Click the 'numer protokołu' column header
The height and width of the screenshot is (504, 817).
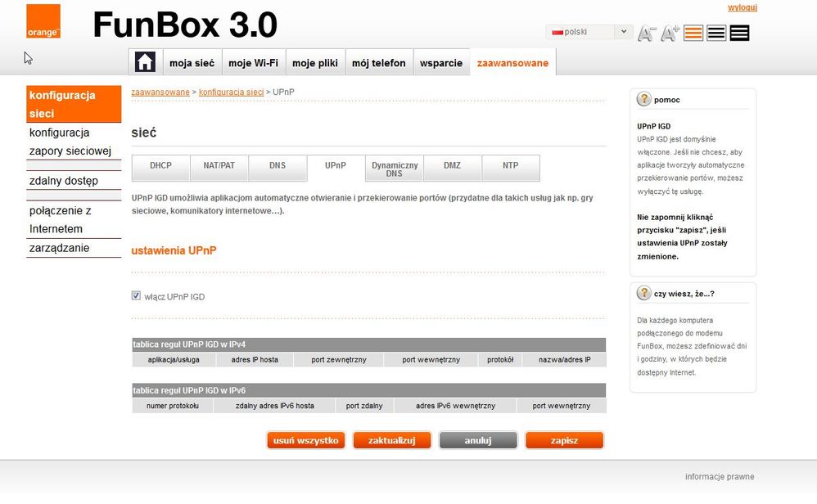(173, 406)
